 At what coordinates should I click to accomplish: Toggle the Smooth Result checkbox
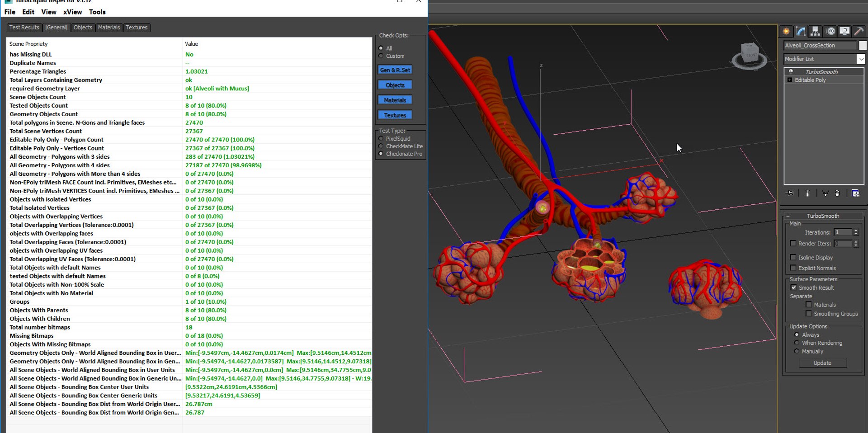click(x=793, y=287)
